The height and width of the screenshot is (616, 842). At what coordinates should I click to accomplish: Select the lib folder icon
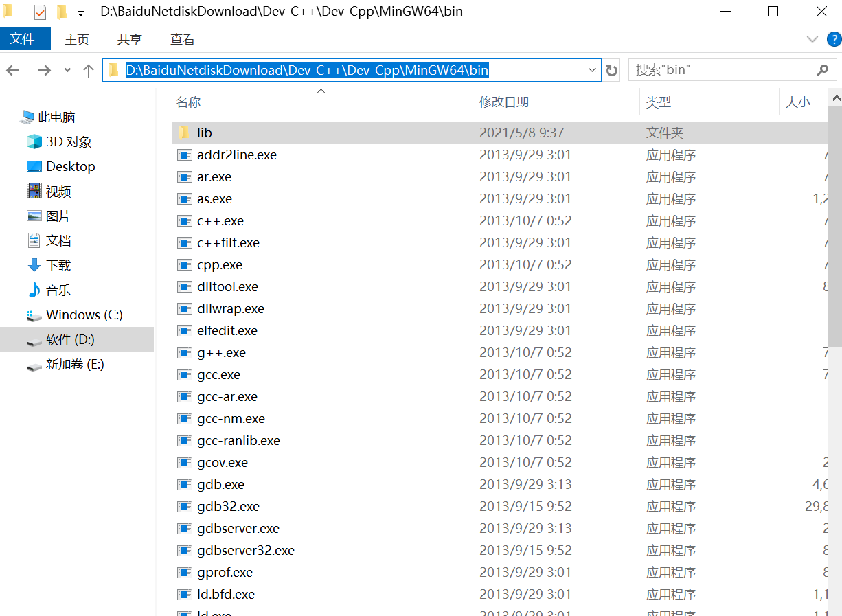click(184, 133)
